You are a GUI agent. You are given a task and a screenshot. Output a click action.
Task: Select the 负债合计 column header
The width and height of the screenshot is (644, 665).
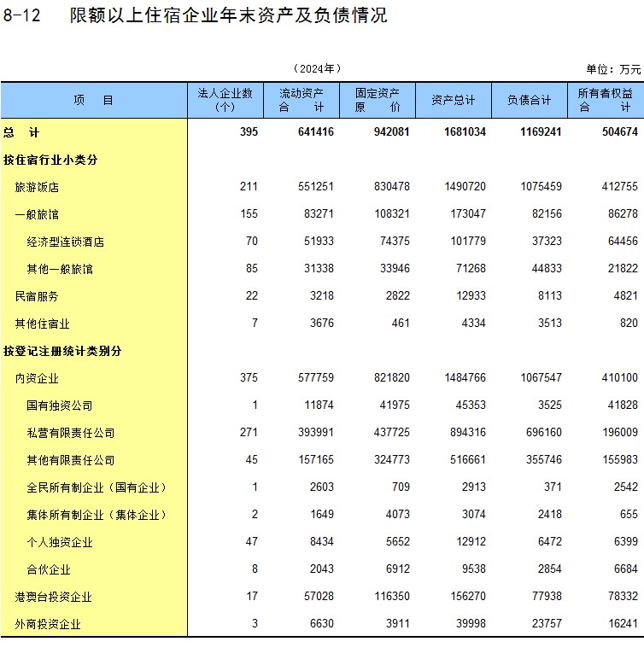(x=529, y=100)
